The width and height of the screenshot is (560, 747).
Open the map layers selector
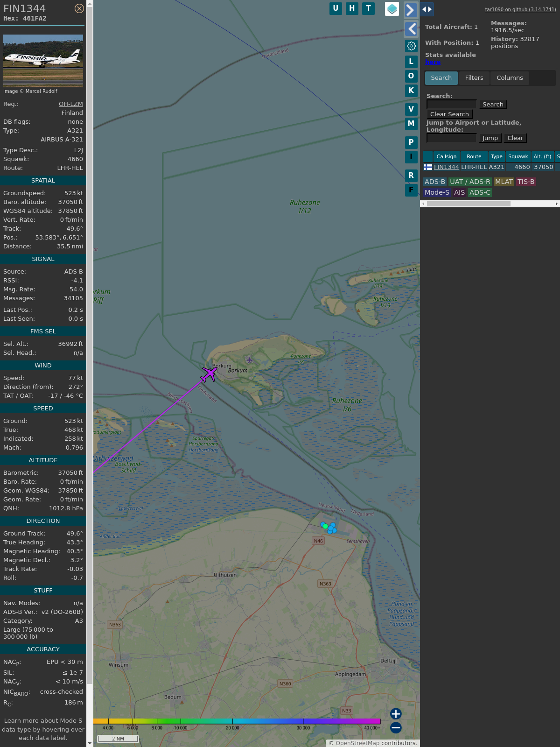point(392,9)
